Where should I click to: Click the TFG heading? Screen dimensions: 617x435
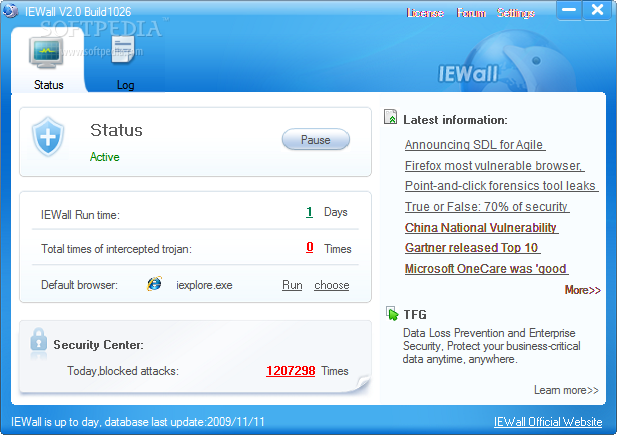point(415,314)
